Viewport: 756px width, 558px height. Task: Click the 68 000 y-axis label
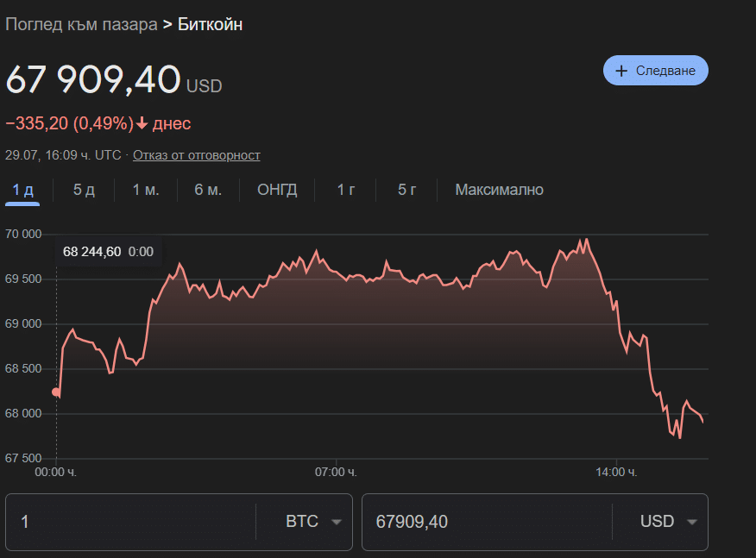(23, 413)
